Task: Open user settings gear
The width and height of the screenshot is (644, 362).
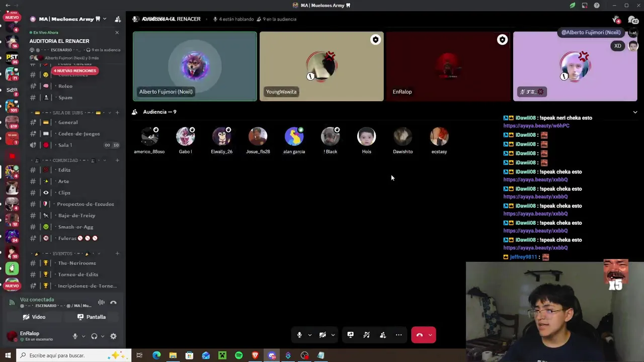Action: 113,336
